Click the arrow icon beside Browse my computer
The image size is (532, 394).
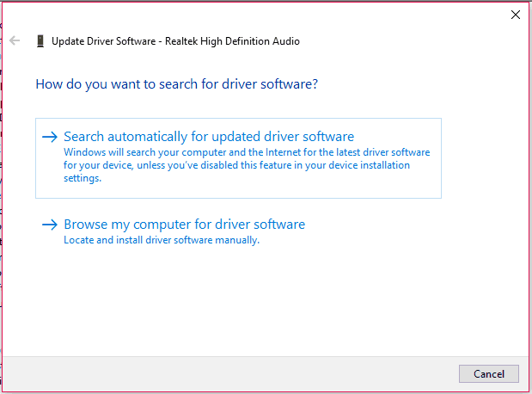(x=50, y=225)
